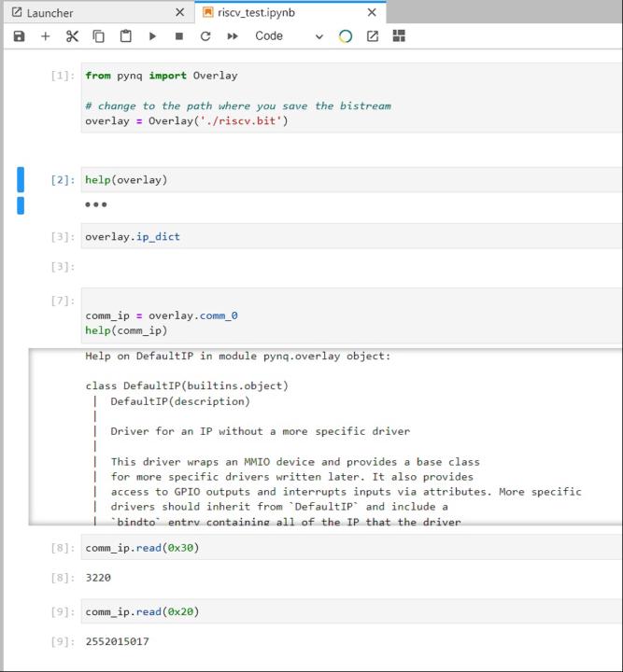Viewport: 623px width, 672px height.
Task: Close the Launcher tab
Action: pos(180,13)
